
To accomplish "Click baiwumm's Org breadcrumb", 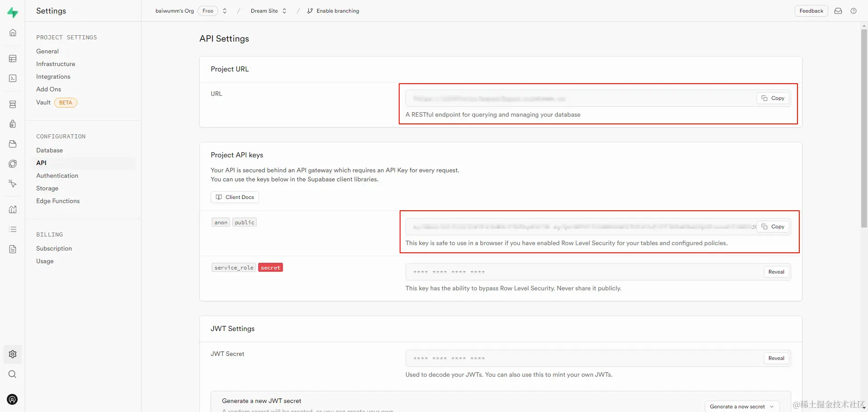I will 175,11.
